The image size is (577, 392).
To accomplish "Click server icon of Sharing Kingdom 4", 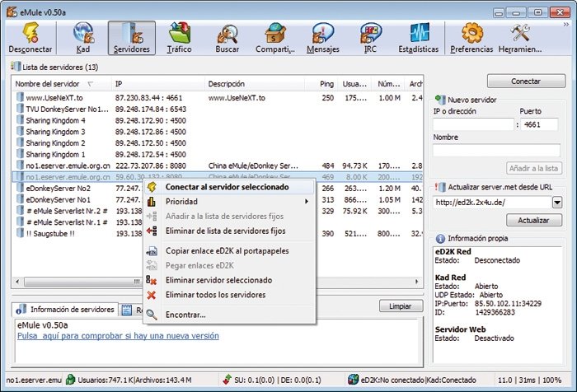I will pyautogui.click(x=20, y=120).
